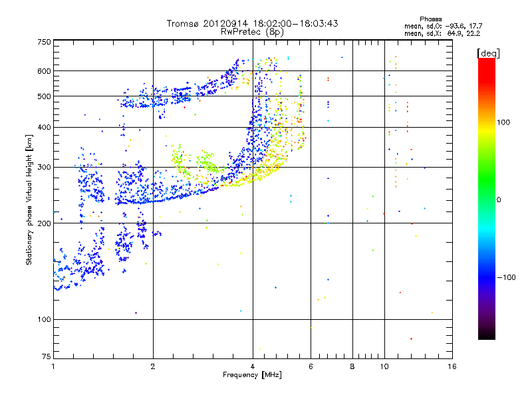Click the x-axis tick label '2'
The width and height of the screenshot is (532, 399).
(153, 366)
